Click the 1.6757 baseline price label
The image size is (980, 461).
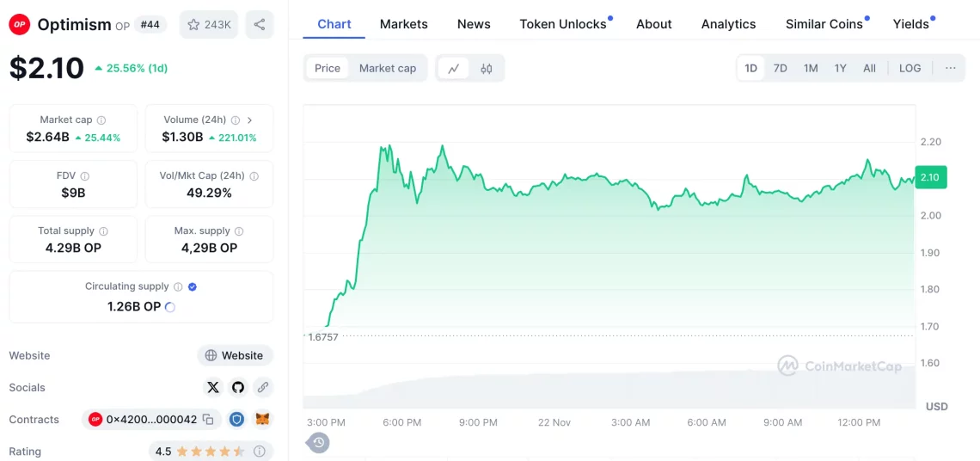coord(323,337)
